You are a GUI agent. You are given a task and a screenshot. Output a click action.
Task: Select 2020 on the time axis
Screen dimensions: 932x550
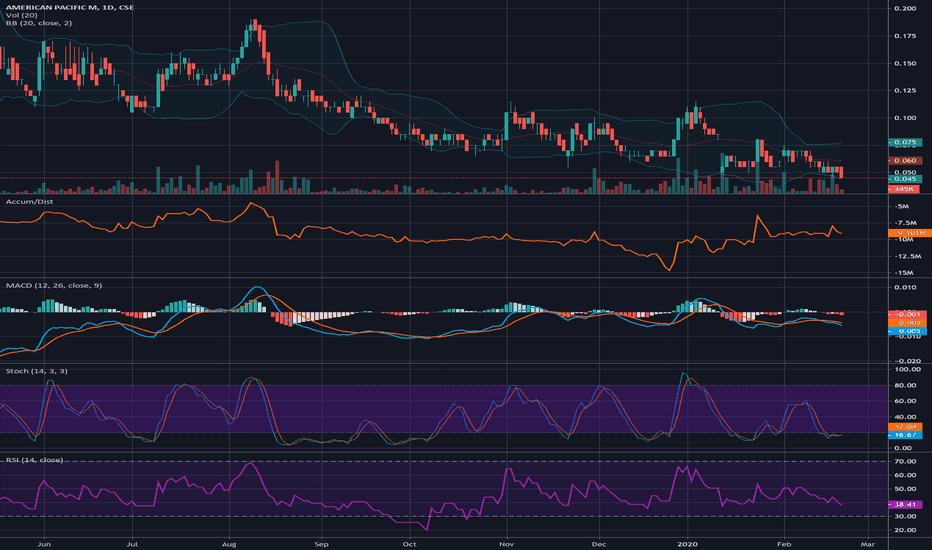688,543
